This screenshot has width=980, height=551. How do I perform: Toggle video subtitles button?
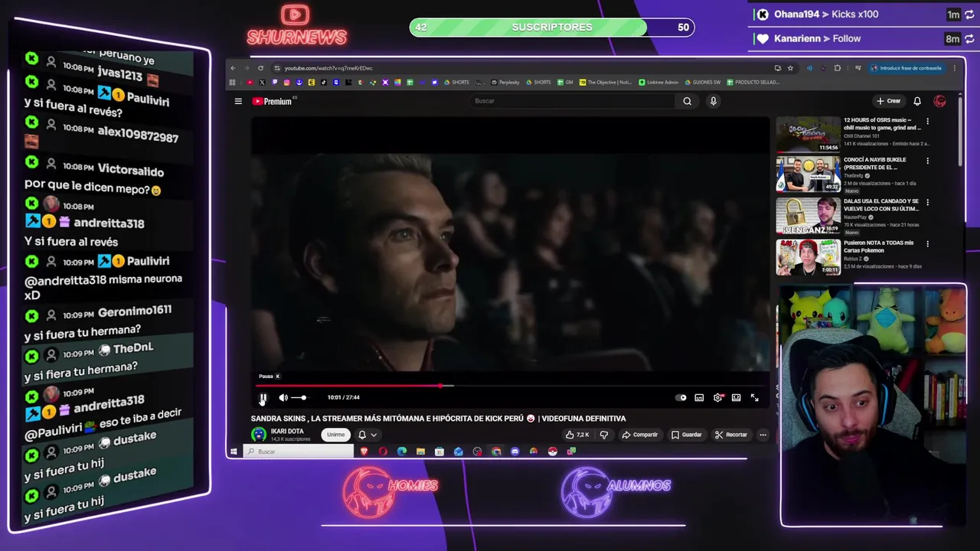699,397
